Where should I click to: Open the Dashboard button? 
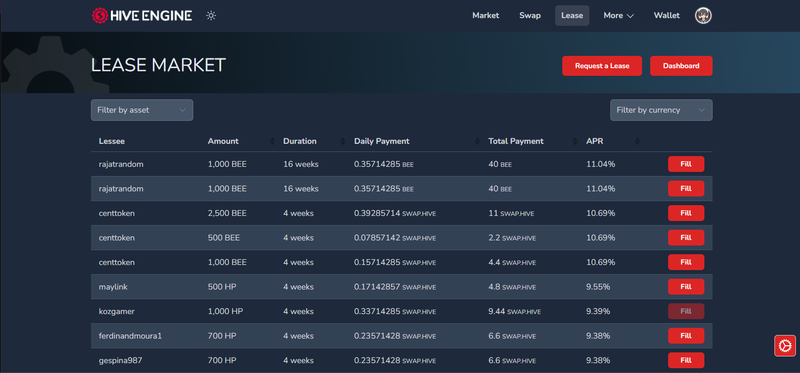click(681, 66)
